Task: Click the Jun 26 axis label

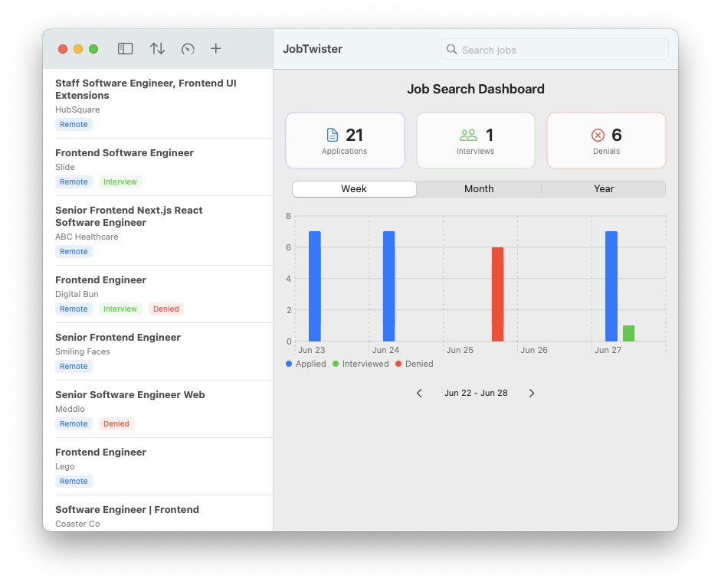Action: [534, 350]
